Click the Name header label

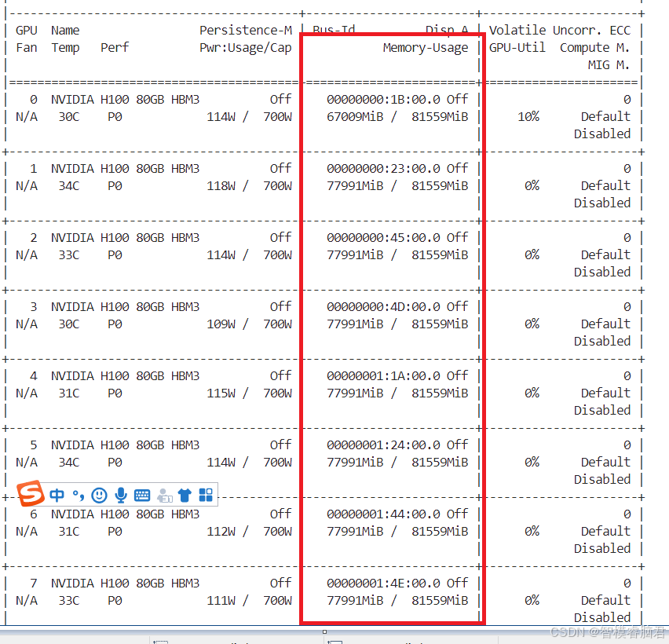click(x=65, y=31)
